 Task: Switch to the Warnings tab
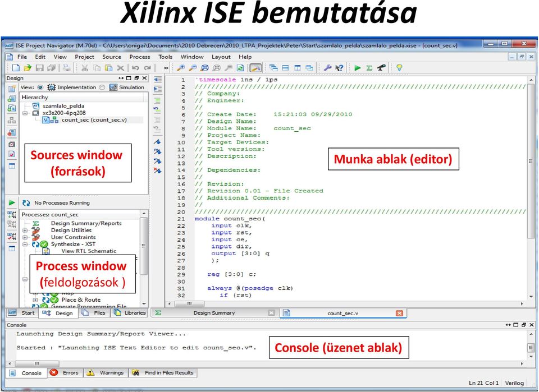106,373
